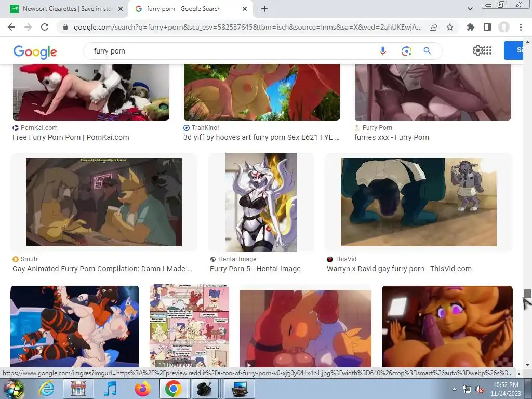Launch Internet Explorer from the taskbar
The width and height of the screenshot is (532, 399).
pos(46,389)
